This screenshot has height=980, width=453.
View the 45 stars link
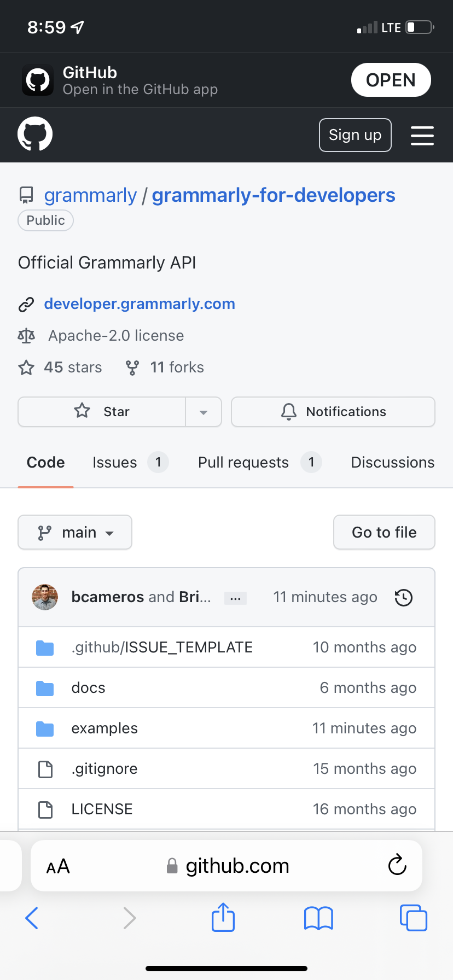pyautogui.click(x=73, y=367)
